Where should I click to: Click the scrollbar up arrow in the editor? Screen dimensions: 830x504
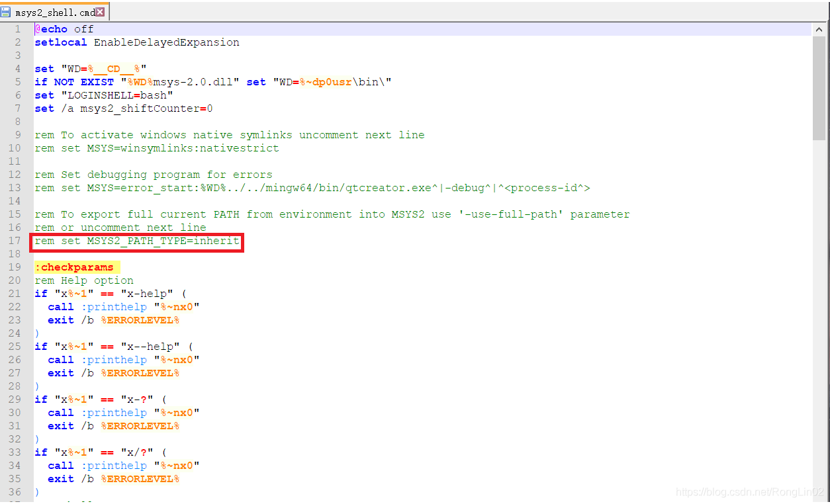pyautogui.click(x=819, y=28)
